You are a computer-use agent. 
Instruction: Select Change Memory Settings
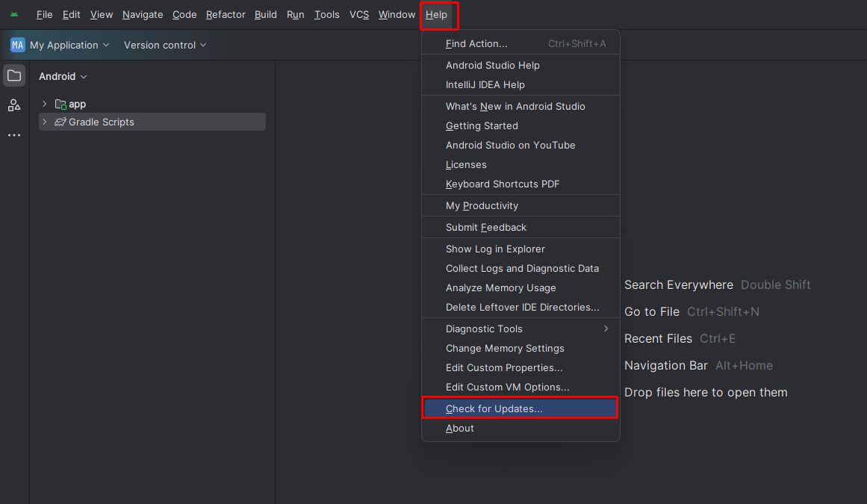520,348
